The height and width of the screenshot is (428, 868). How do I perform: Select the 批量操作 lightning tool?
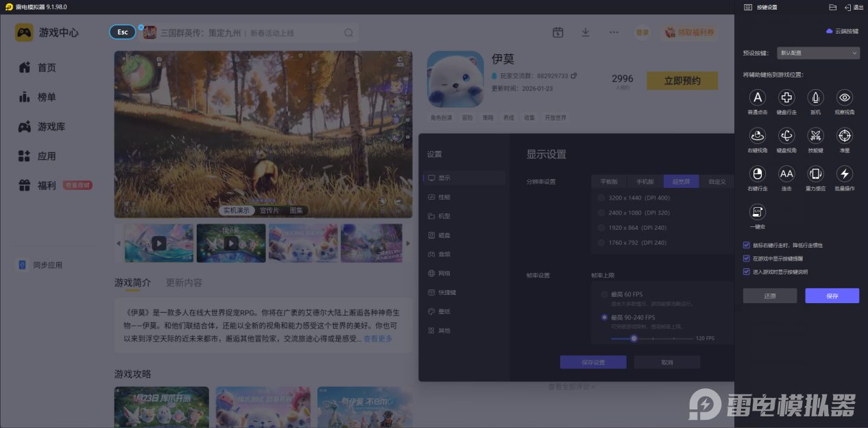click(845, 178)
